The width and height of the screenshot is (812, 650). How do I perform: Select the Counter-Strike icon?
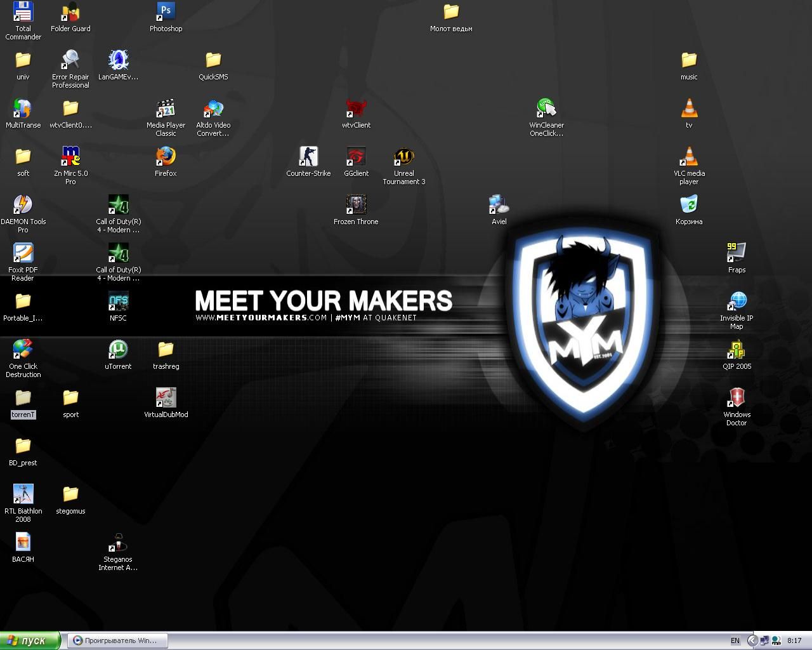tap(308, 156)
